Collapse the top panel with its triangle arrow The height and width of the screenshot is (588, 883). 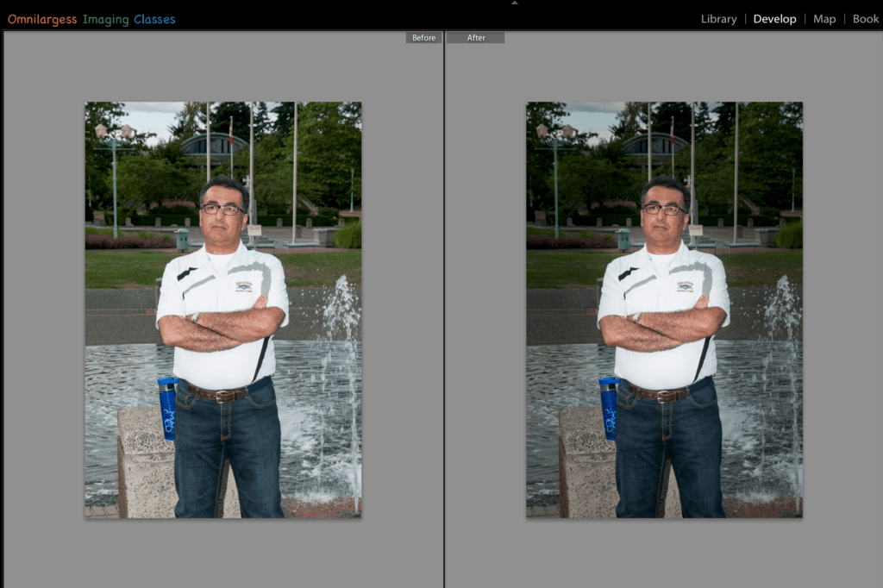[515, 3]
